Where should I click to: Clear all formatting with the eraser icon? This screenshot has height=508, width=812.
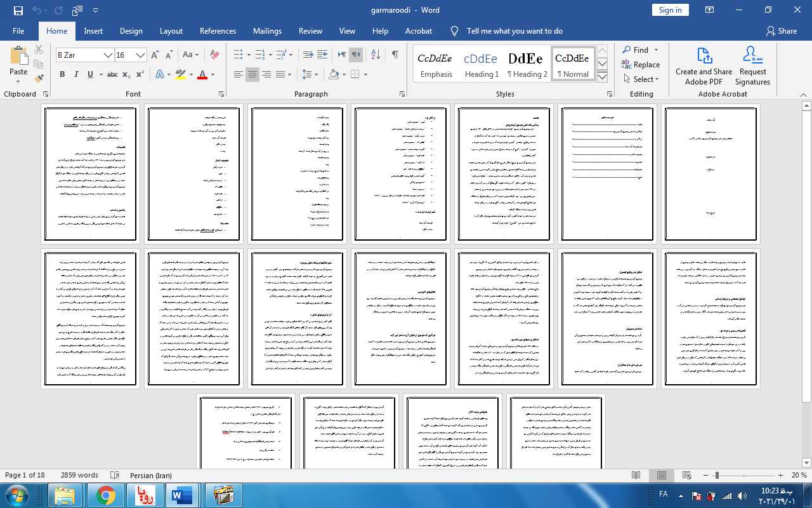pos(214,55)
